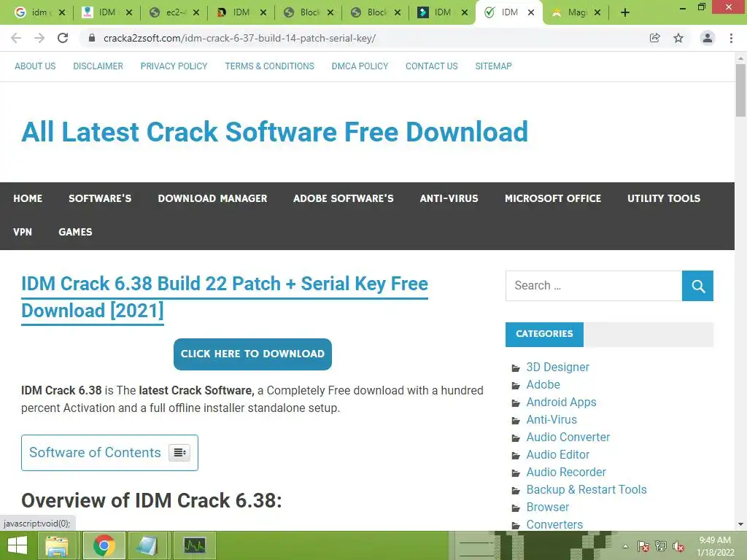Viewport: 747px width, 560px height.
Task: Open File Explorer from the taskbar
Action: coord(57,545)
